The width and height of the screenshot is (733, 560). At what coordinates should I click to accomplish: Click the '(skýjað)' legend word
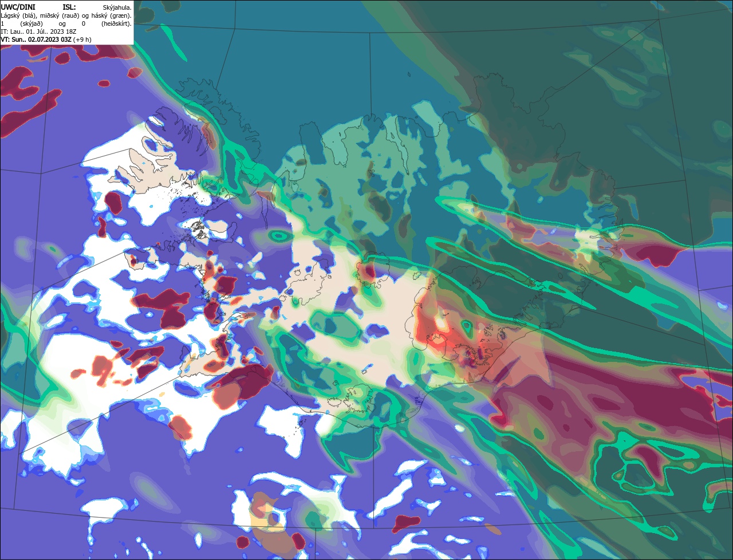pos(31,24)
